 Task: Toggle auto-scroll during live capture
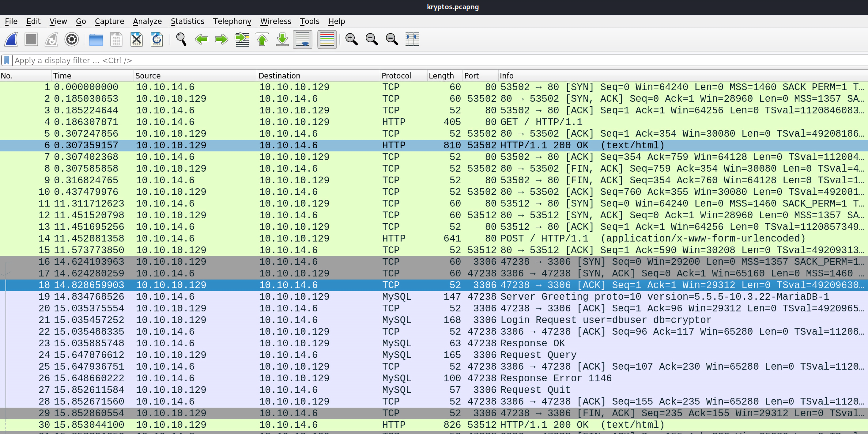click(303, 40)
